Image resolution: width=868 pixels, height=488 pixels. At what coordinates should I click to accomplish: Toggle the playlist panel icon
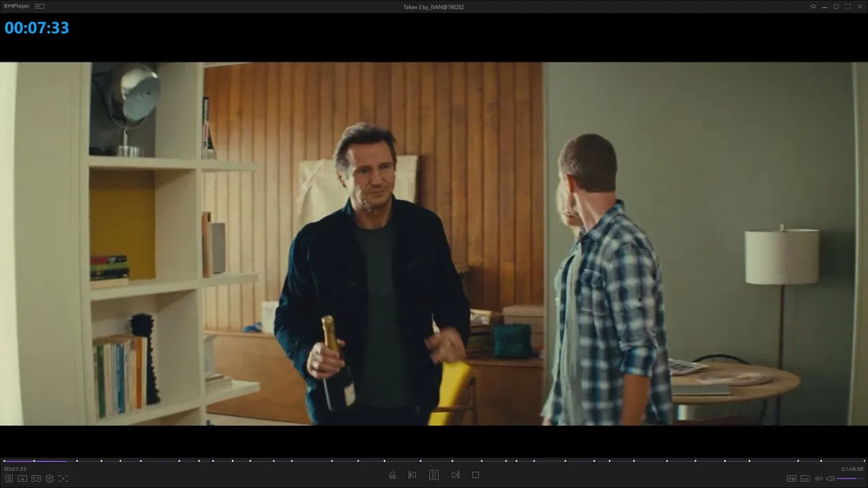9,479
